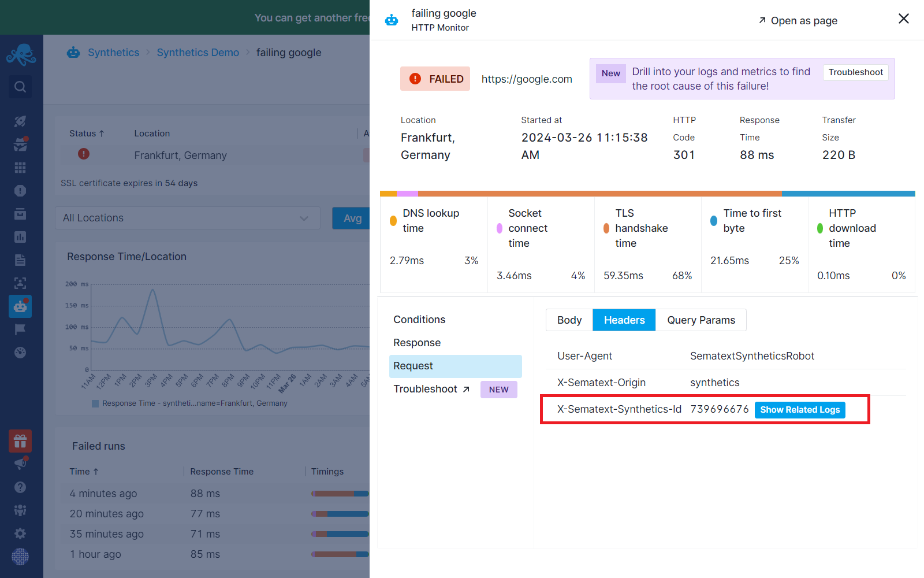Click the DNS lookup time card

pos(434,244)
